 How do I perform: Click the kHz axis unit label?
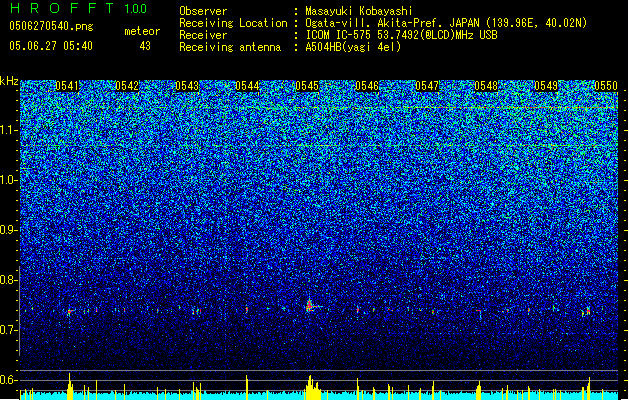click(x=9, y=81)
